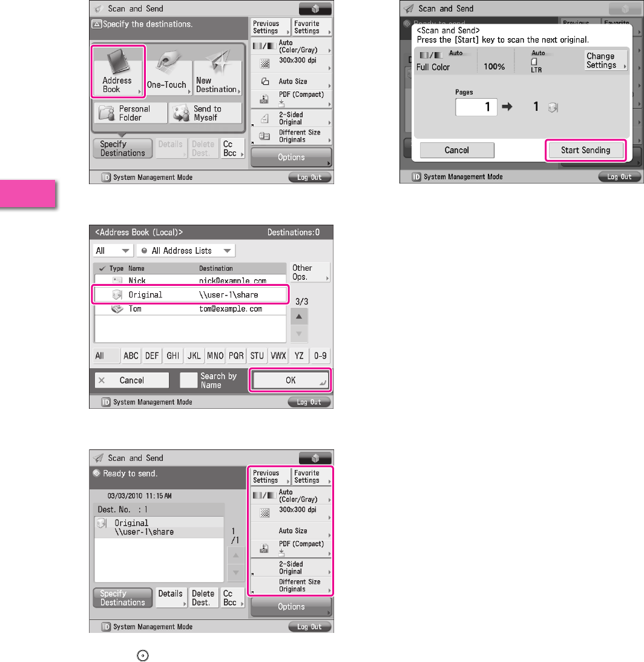
Task: Toggle Different Size Originals in Ready to send screen
Action: point(291,585)
